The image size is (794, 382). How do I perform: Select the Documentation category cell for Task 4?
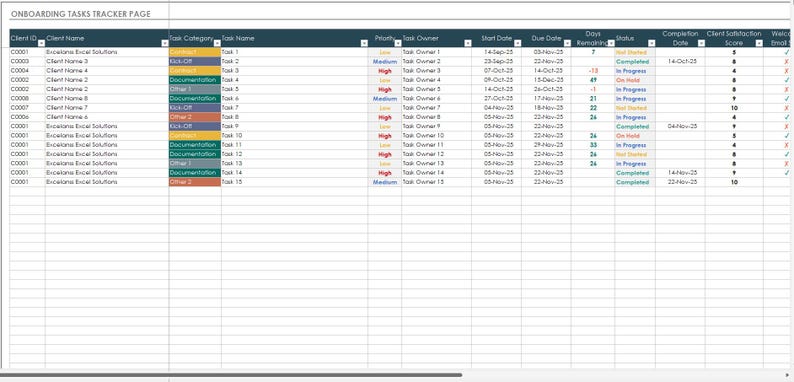click(x=195, y=80)
